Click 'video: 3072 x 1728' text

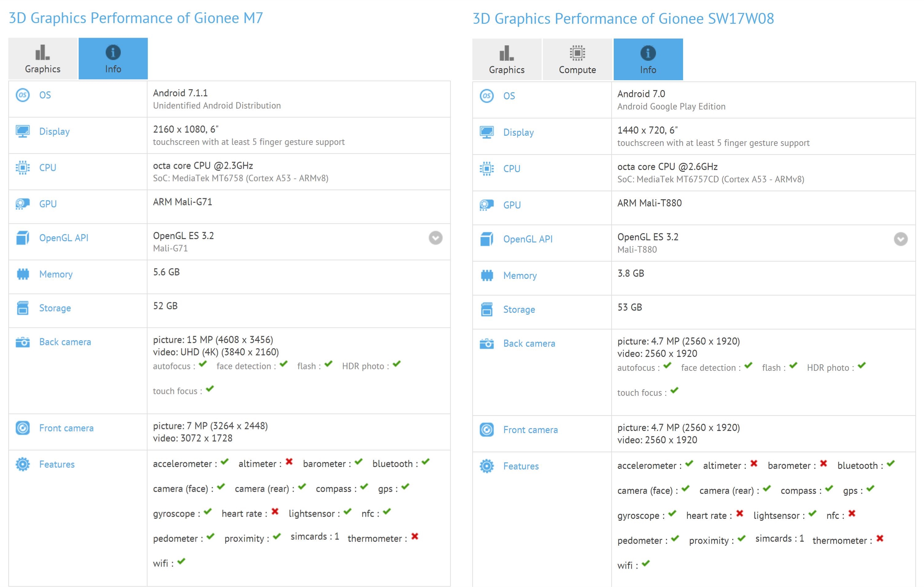pos(192,438)
